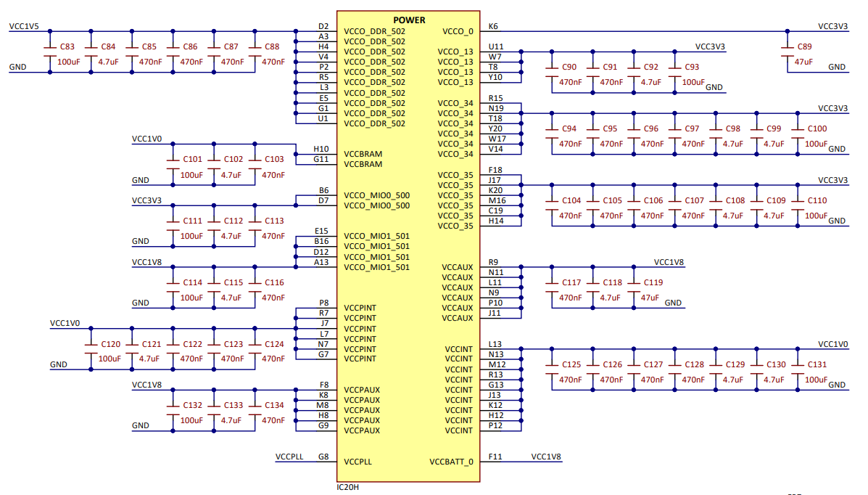Click the C89 capacitor symbol
This screenshot has width=868, height=495.
pos(787,54)
